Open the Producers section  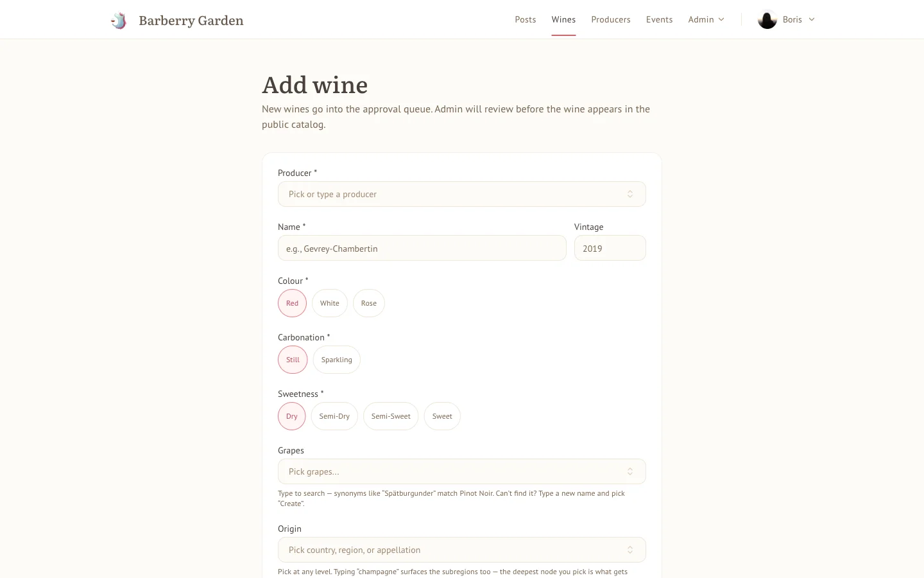pyautogui.click(x=611, y=19)
